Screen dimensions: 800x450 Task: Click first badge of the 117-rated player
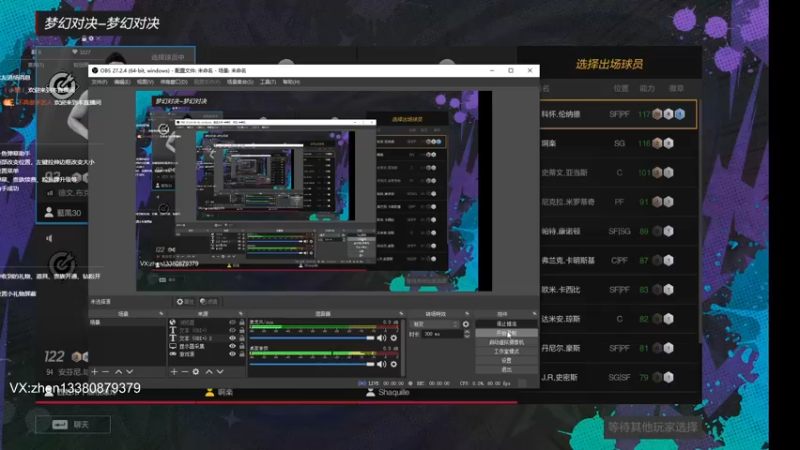tap(657, 114)
